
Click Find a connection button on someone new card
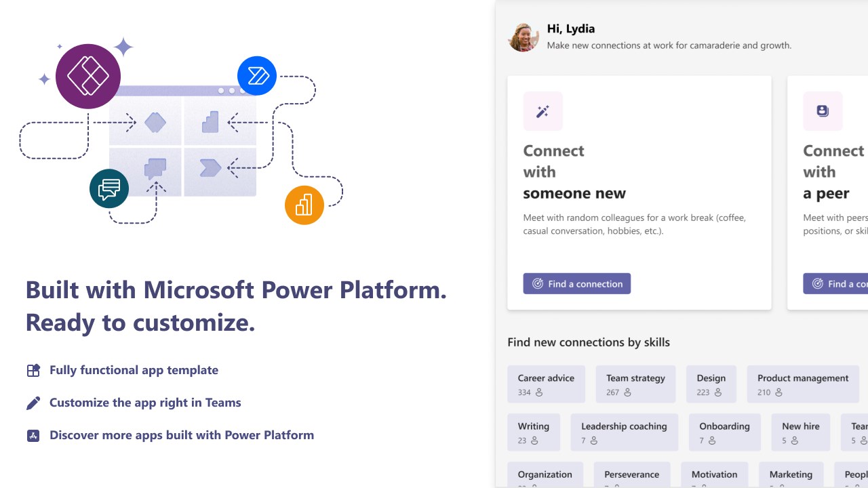pyautogui.click(x=577, y=283)
